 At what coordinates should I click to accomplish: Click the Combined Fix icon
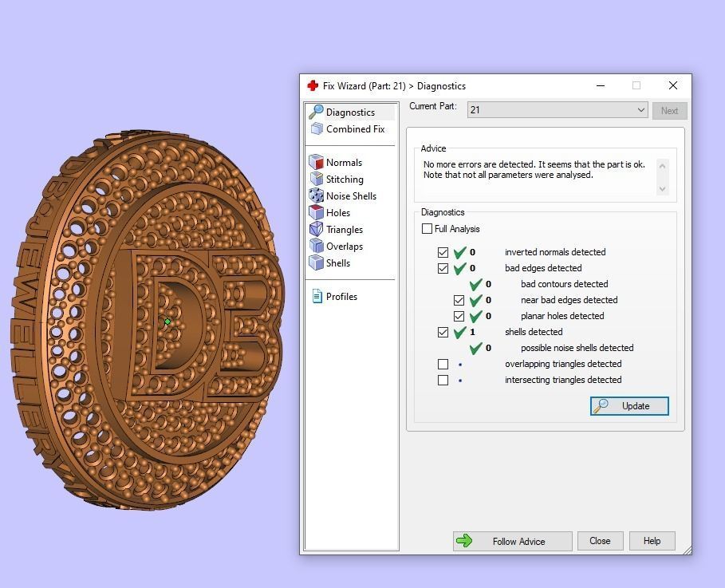pyautogui.click(x=317, y=128)
